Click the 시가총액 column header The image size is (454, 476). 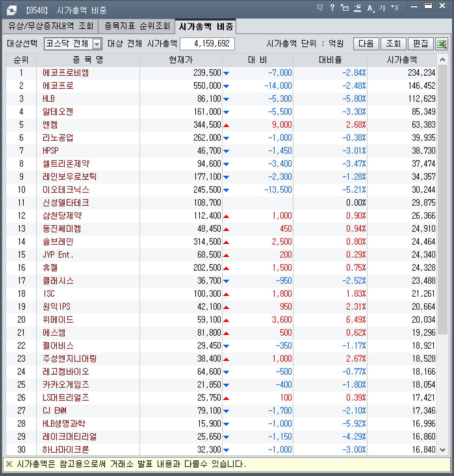coord(402,60)
